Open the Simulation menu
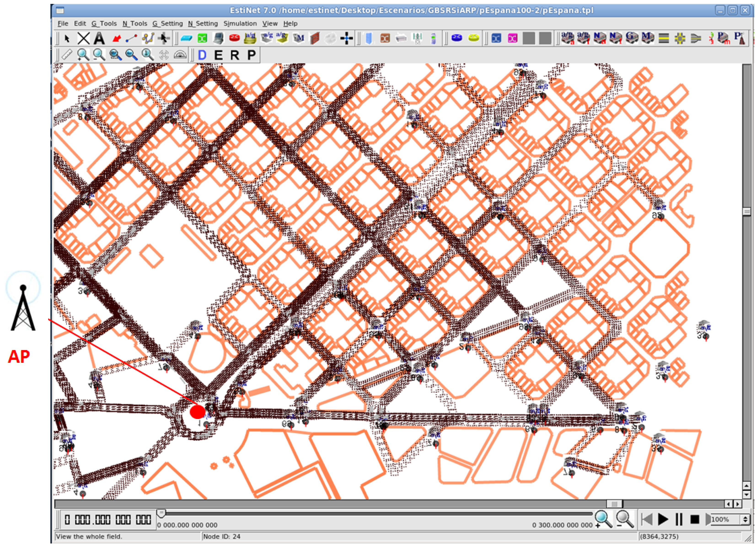Screen dimensions: 756x546 [240, 24]
